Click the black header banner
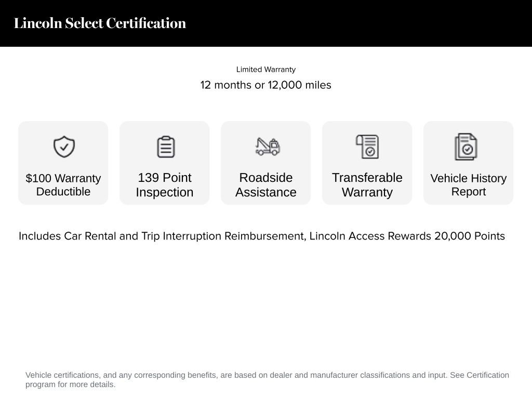The width and height of the screenshot is (532, 399). [x=266, y=23]
